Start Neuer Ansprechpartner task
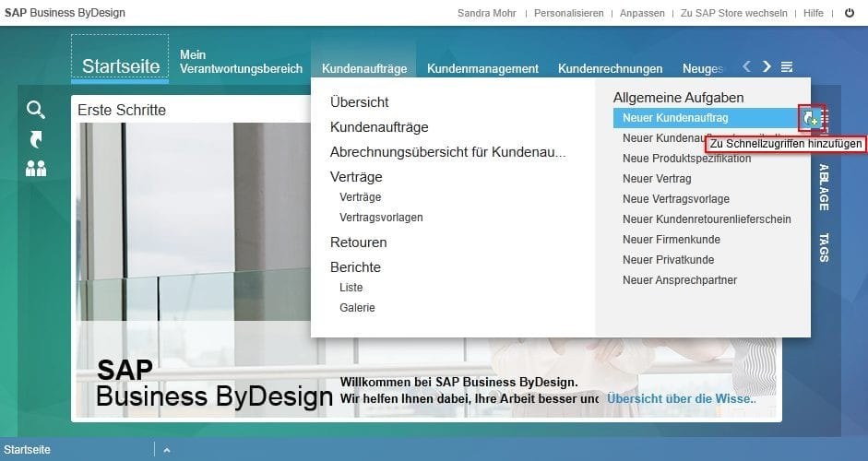 pyautogui.click(x=680, y=280)
